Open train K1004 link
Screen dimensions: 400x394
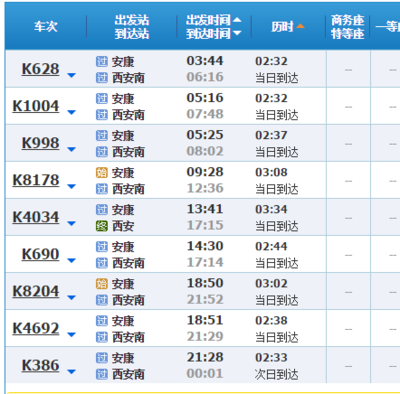tap(36, 106)
